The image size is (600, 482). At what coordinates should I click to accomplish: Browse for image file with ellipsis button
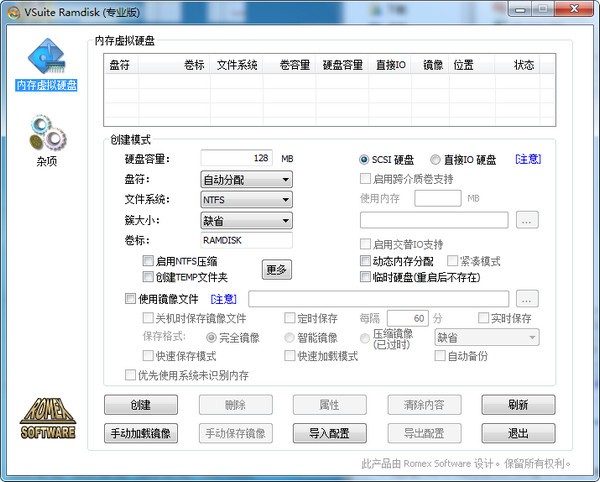pyautogui.click(x=527, y=299)
